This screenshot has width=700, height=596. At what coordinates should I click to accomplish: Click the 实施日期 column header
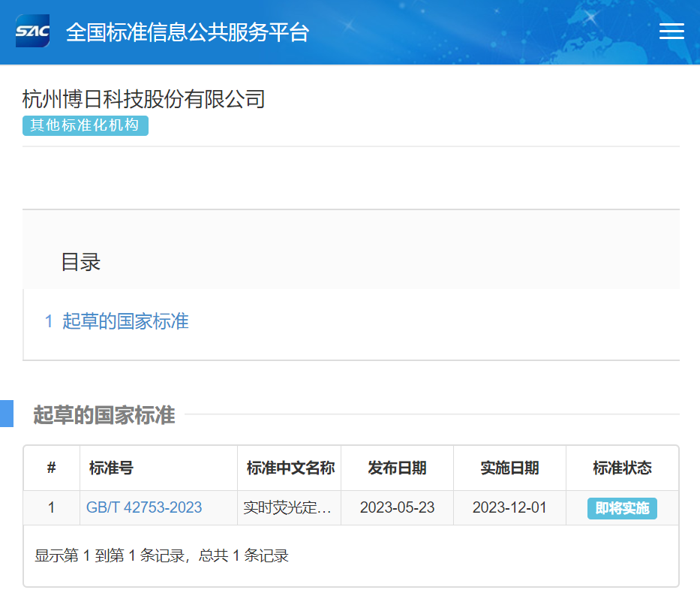point(509,468)
